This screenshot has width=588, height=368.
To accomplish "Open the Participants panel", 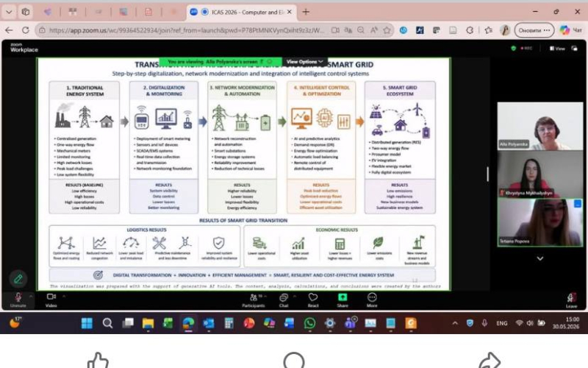I will [254, 300].
